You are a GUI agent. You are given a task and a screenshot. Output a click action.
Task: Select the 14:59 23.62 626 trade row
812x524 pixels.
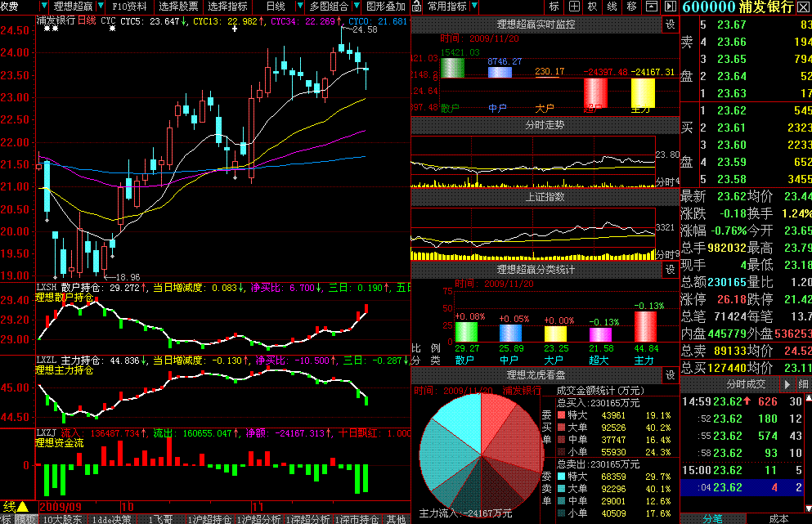742,401
